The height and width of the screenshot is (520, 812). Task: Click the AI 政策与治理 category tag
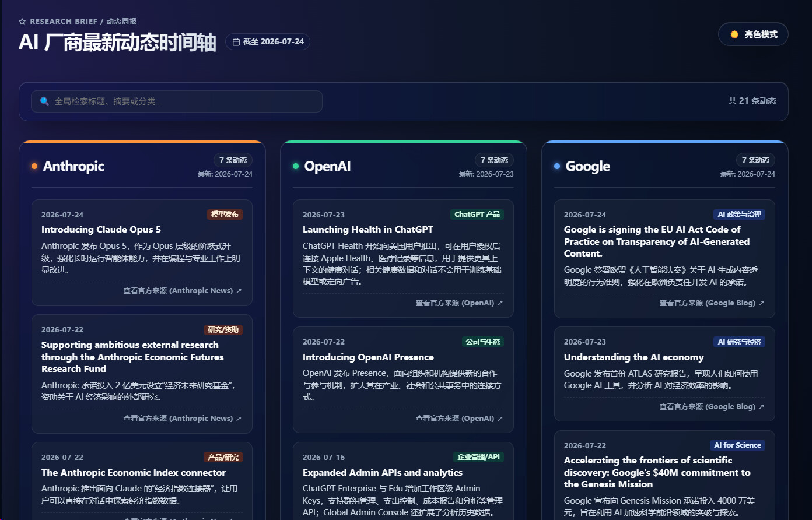point(739,215)
